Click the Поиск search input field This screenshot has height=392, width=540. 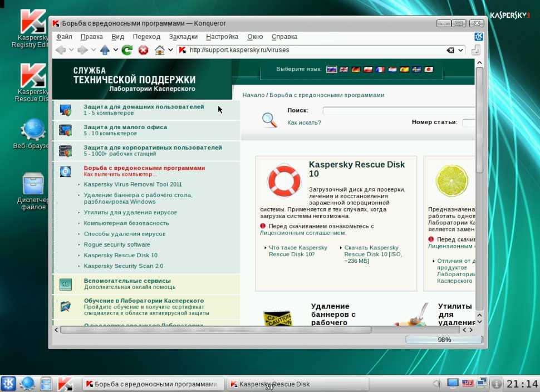tap(399, 111)
